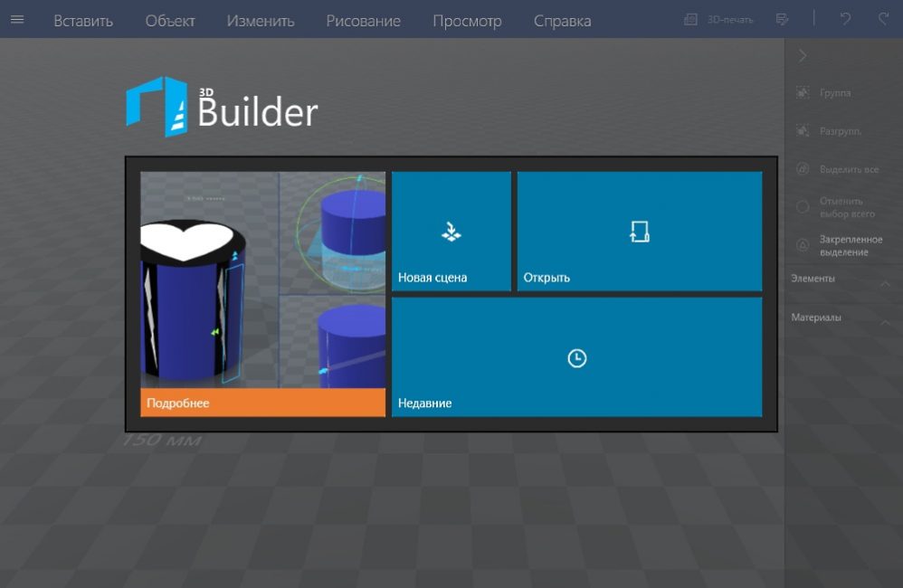Click the Группа label
Viewport: 903px width, 588px height.
click(x=835, y=92)
